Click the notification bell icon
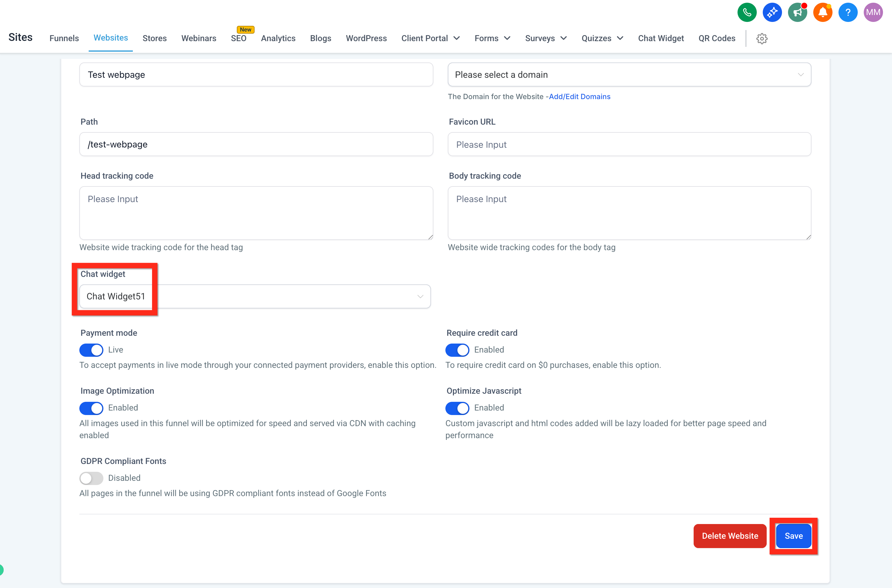892x588 pixels. [x=823, y=12]
